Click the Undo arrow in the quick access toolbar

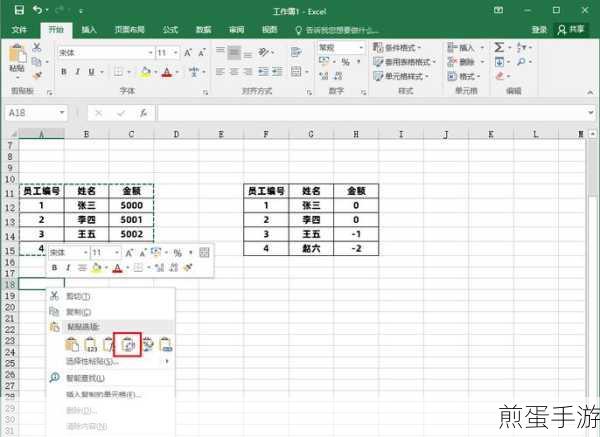coord(37,10)
